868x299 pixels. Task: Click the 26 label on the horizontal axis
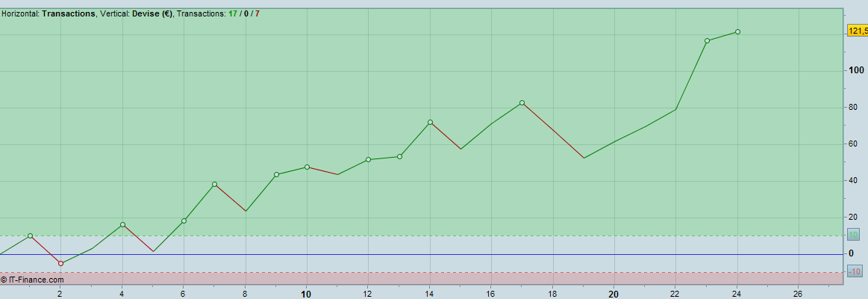[799, 294]
